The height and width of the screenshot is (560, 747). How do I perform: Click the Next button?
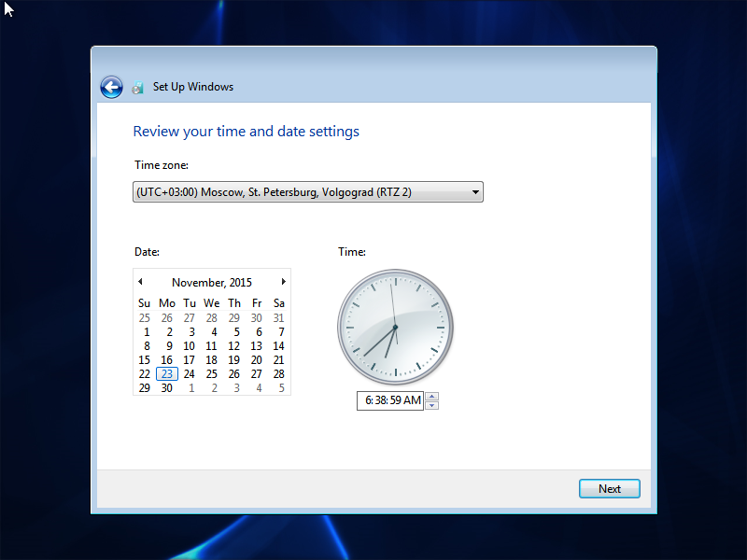pos(610,488)
